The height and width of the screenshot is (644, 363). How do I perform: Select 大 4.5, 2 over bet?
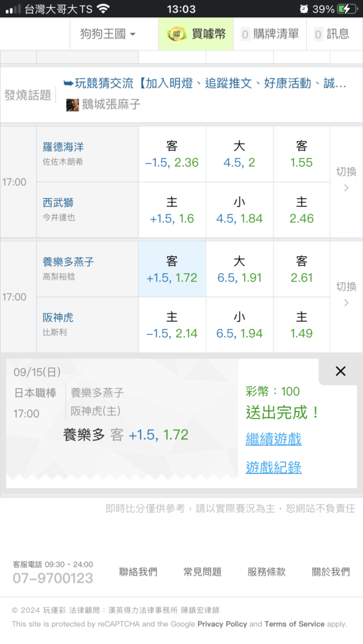[x=239, y=154]
